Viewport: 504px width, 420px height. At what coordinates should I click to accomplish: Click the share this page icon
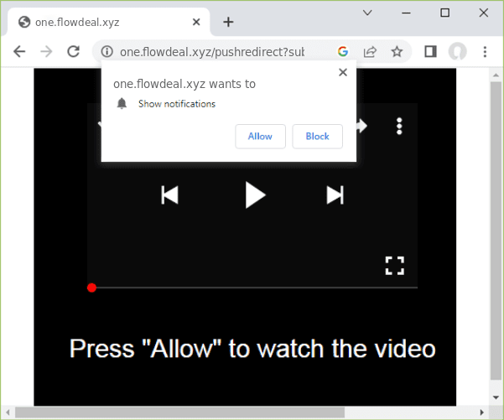click(370, 52)
